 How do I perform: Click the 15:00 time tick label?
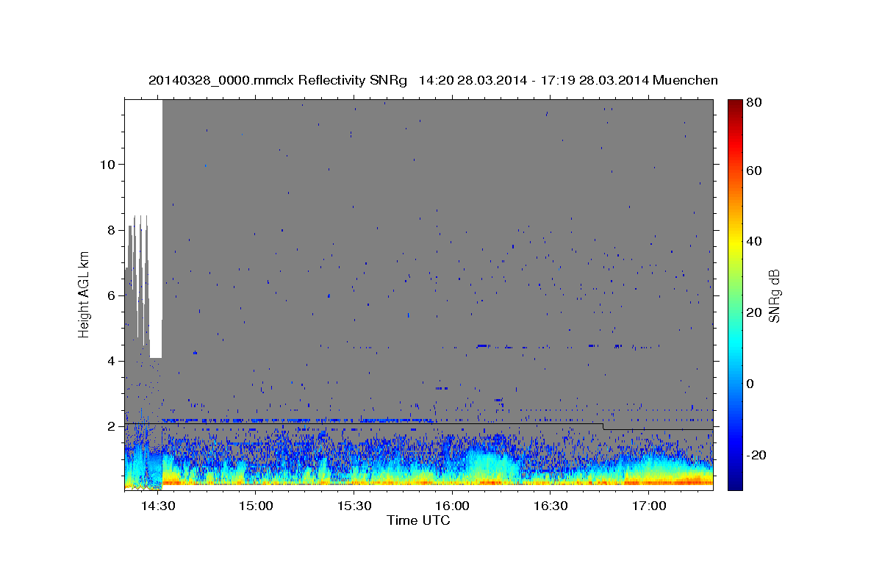pyautogui.click(x=256, y=506)
